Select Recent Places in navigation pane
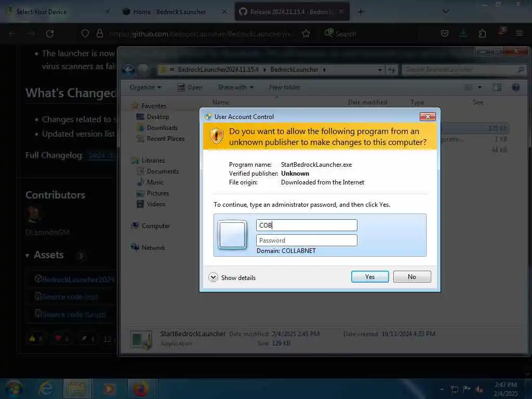The width and height of the screenshot is (532, 399). click(x=166, y=139)
